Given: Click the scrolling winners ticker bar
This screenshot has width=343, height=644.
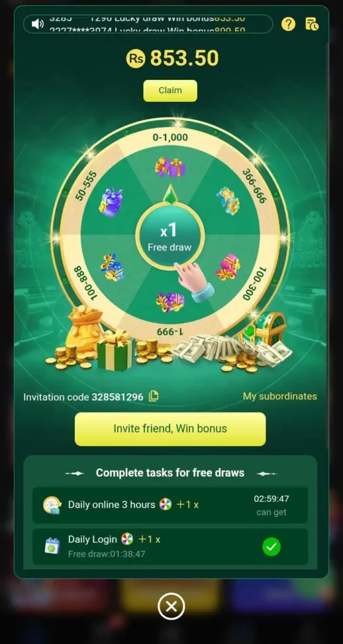Looking at the screenshot, I should click(x=149, y=24).
